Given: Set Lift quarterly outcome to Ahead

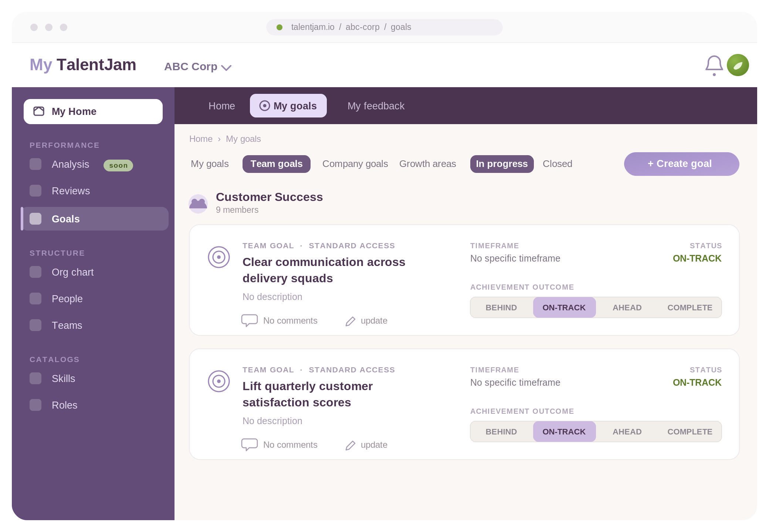Looking at the screenshot, I should [627, 432].
